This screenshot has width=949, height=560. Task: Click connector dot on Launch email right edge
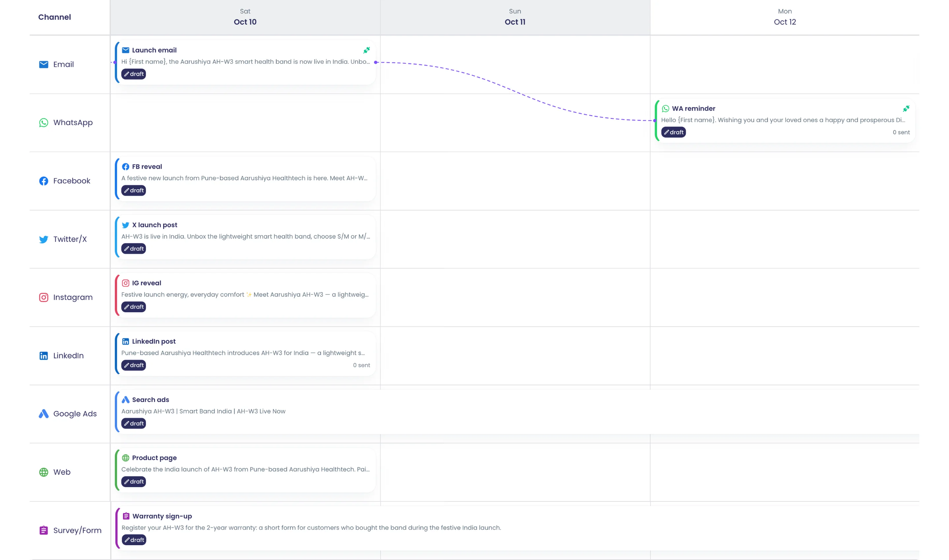tap(376, 62)
